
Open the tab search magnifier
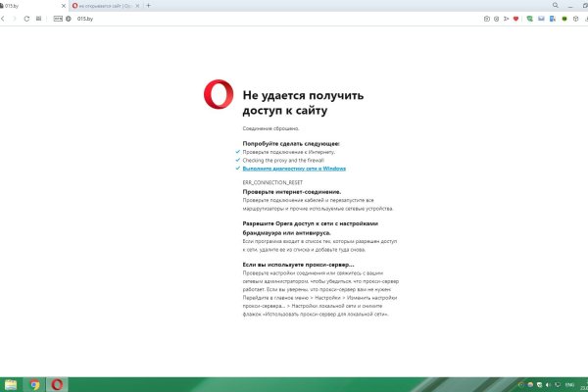[555, 5]
